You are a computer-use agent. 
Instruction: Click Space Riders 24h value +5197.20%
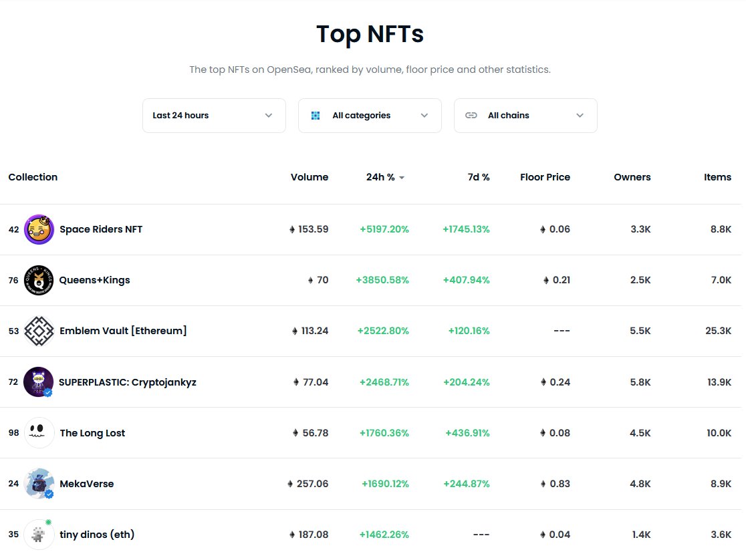[384, 229]
